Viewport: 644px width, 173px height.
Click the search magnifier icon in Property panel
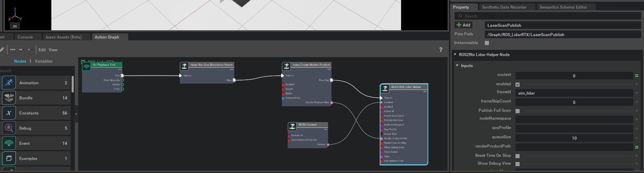point(460,16)
